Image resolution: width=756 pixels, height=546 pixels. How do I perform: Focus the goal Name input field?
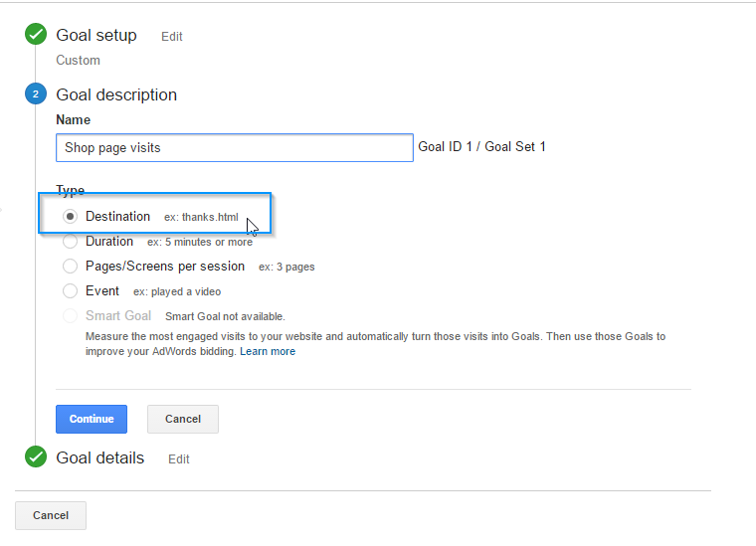[235, 147]
